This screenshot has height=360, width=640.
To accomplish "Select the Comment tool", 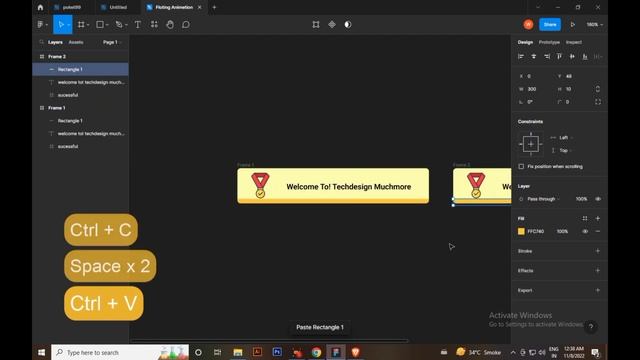I will tap(186, 24).
